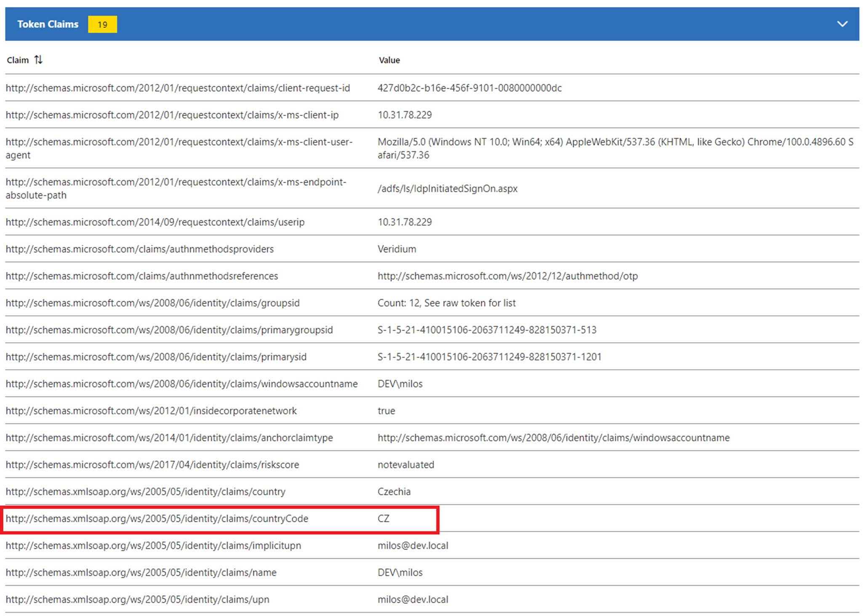The image size is (864, 616).
Task: Select the riskscore claim row
Action: 152,465
